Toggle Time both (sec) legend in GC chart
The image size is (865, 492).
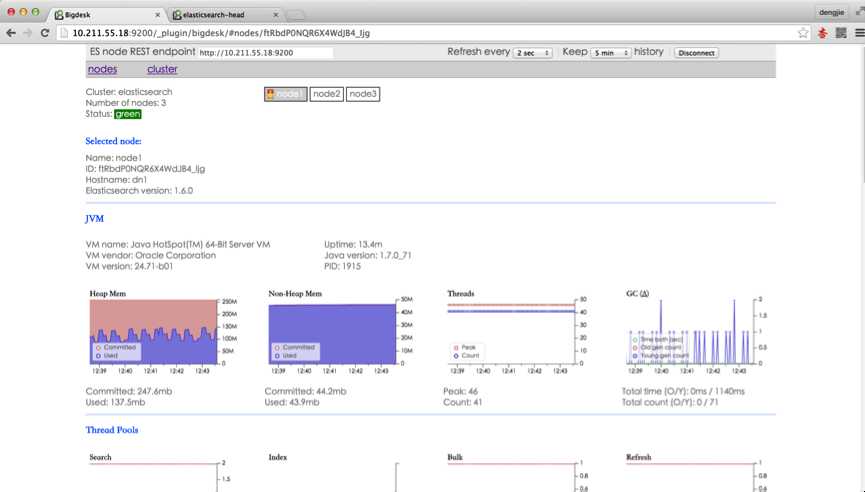pos(658,339)
